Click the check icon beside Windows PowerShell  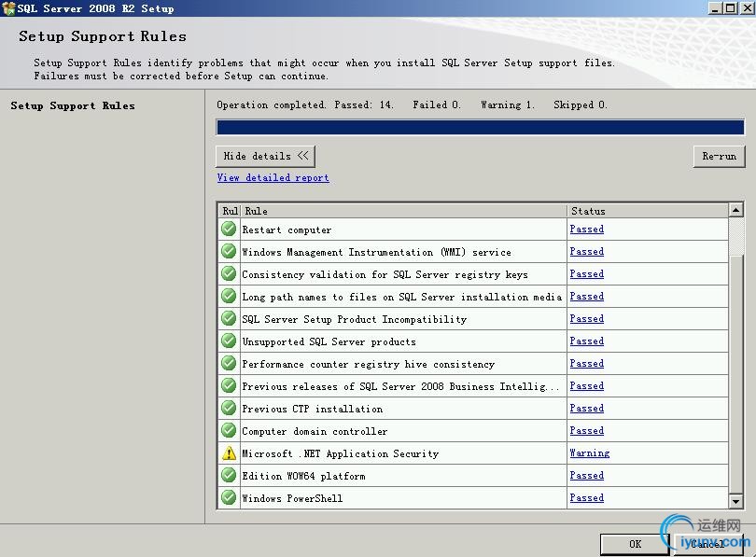[x=229, y=497]
